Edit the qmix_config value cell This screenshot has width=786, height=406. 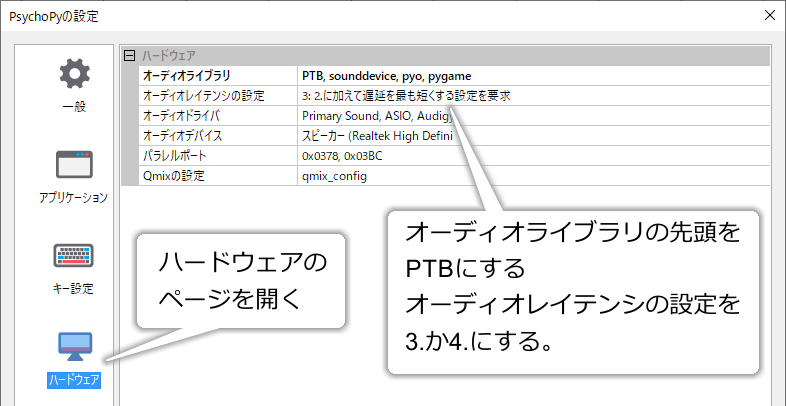533,176
